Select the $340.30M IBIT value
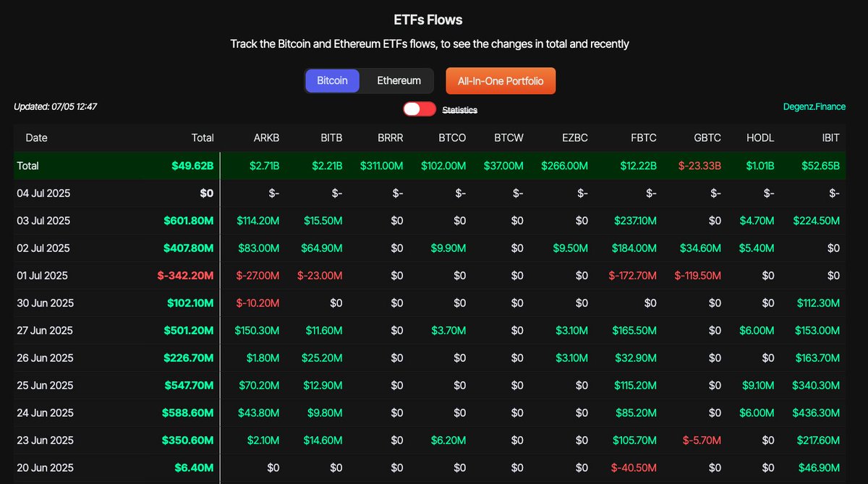Viewport: 868px width, 484px height. click(x=817, y=386)
